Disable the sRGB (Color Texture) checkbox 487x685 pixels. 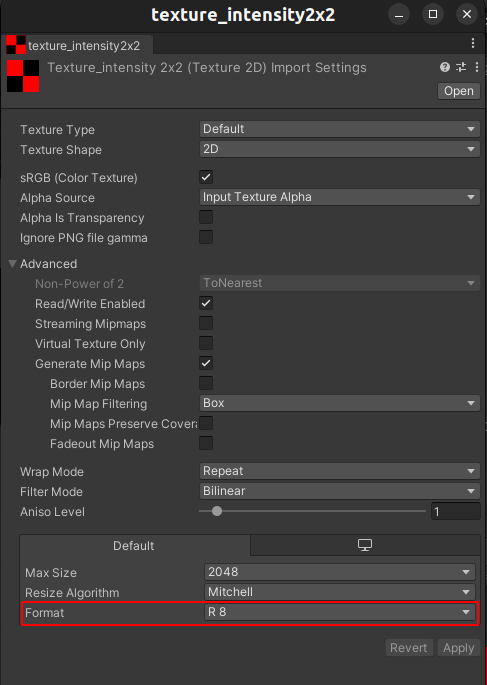[206, 177]
